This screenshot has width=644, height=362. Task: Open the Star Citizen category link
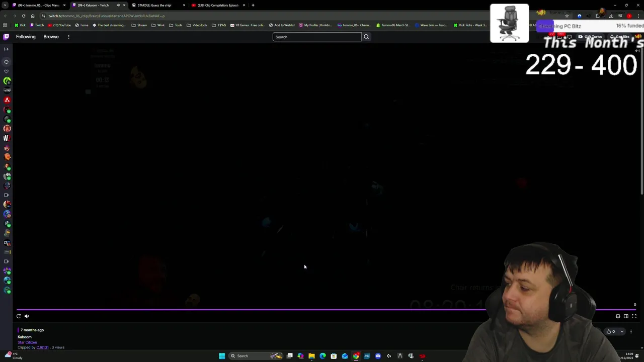(27, 342)
